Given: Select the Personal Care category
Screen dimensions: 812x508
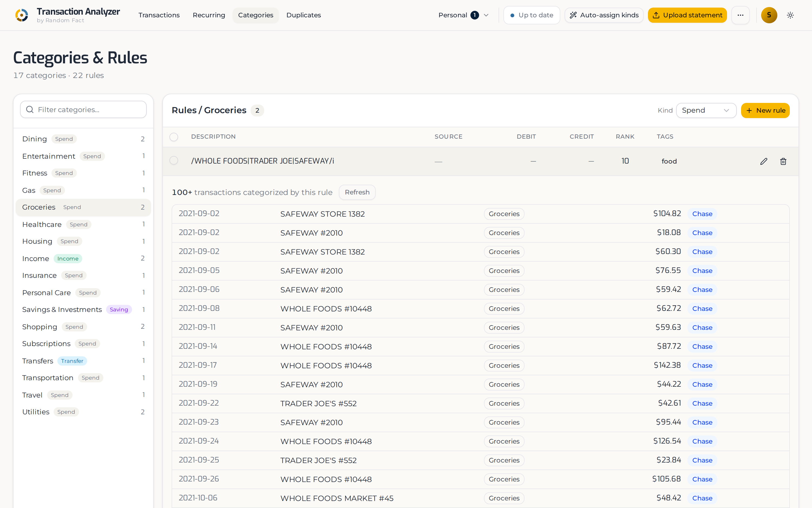Looking at the screenshot, I should pyautogui.click(x=83, y=293).
